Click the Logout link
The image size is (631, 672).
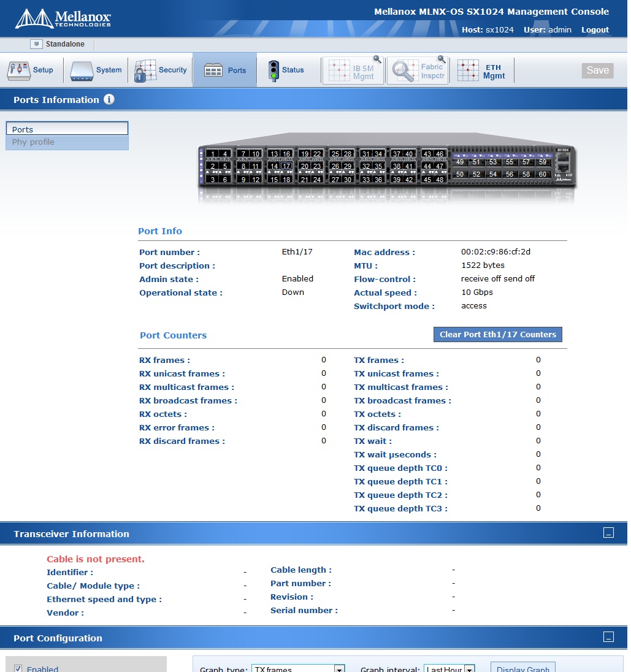(x=595, y=29)
